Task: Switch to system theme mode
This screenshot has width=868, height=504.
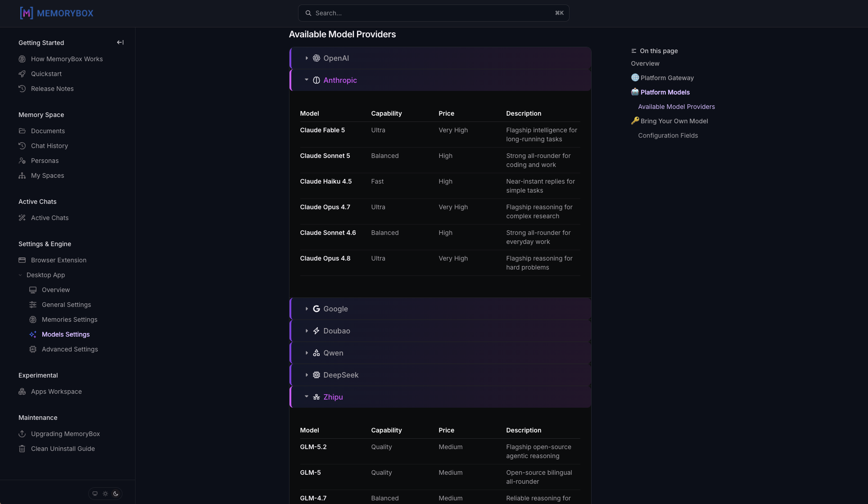Action: [95, 494]
